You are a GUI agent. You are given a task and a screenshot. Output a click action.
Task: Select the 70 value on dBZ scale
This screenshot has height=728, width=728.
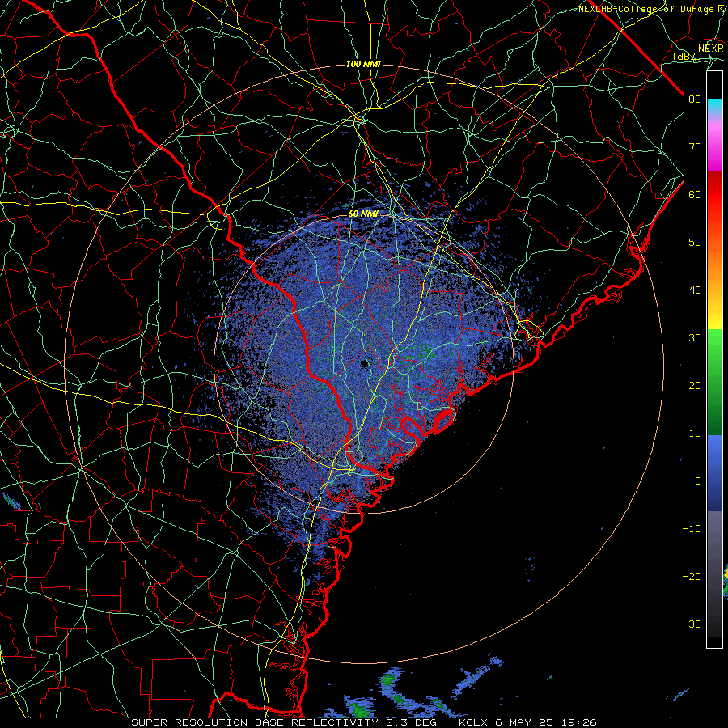695,146
